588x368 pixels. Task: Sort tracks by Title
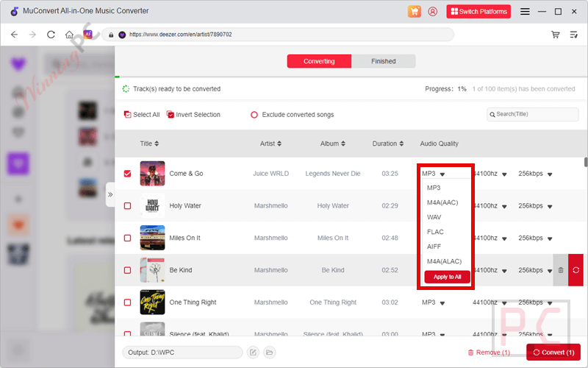click(x=149, y=144)
